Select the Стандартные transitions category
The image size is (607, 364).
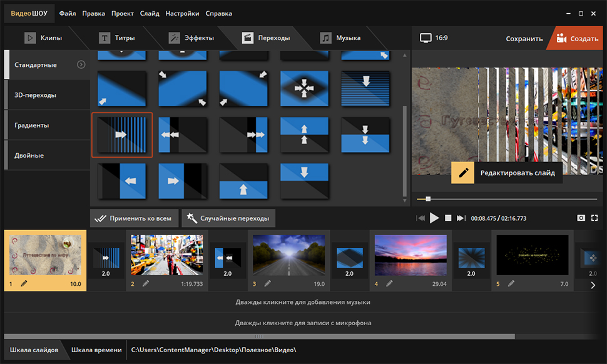pos(47,64)
